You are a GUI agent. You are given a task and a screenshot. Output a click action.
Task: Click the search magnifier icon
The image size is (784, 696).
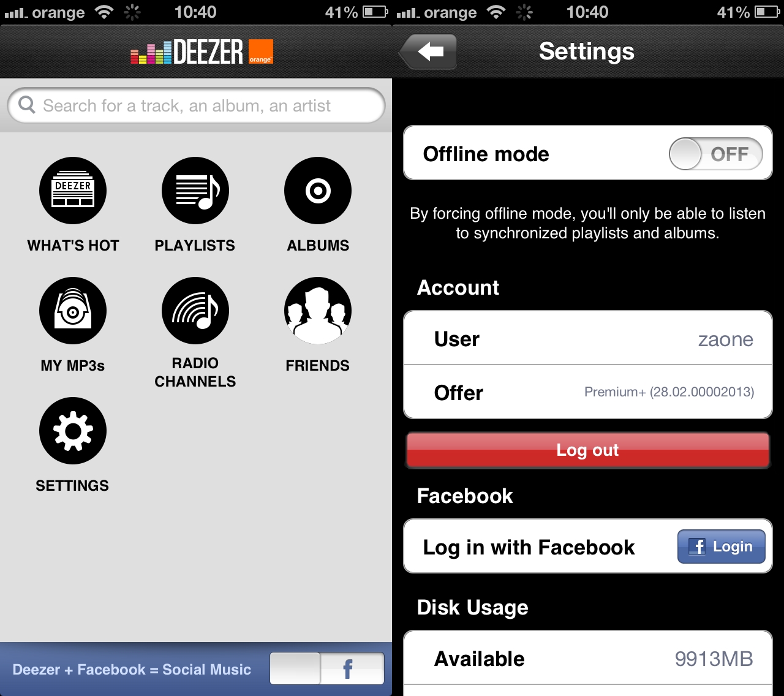27,105
